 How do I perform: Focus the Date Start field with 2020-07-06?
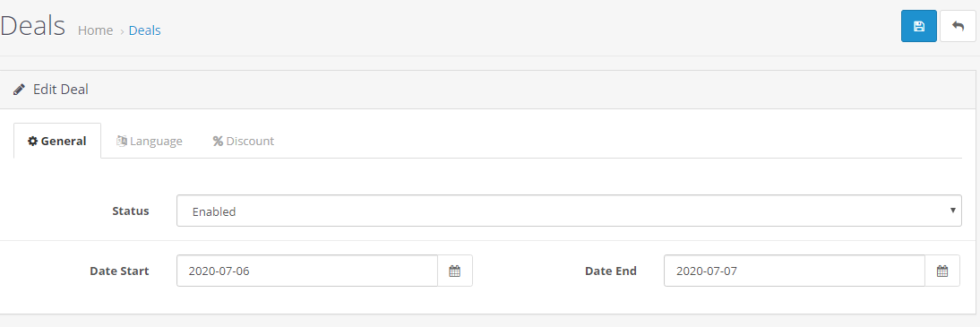coord(307,271)
